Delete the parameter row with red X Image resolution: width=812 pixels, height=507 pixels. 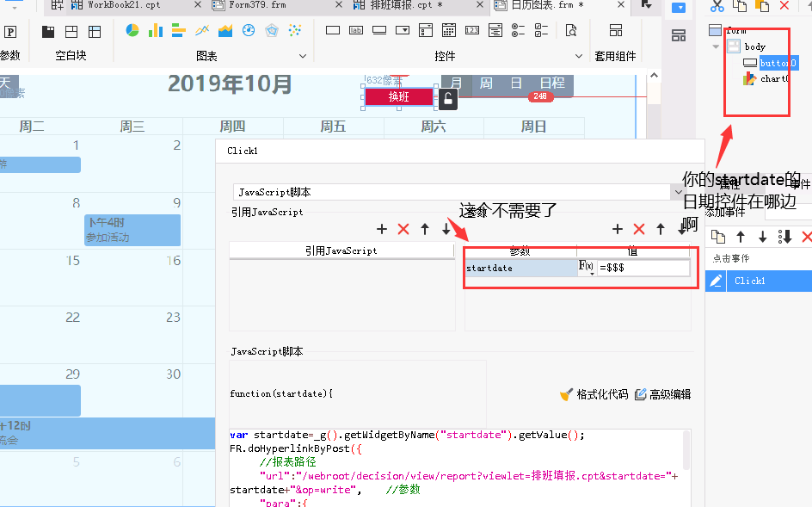coord(639,229)
